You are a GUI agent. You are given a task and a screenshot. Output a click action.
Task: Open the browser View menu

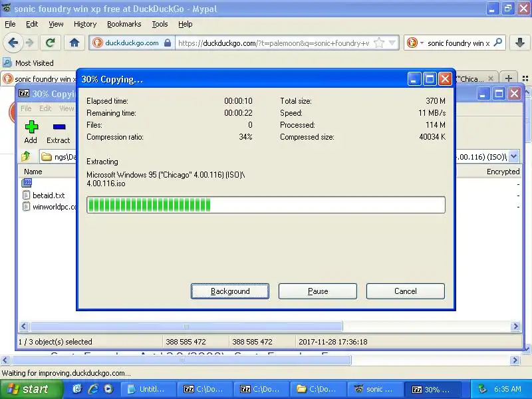56,24
